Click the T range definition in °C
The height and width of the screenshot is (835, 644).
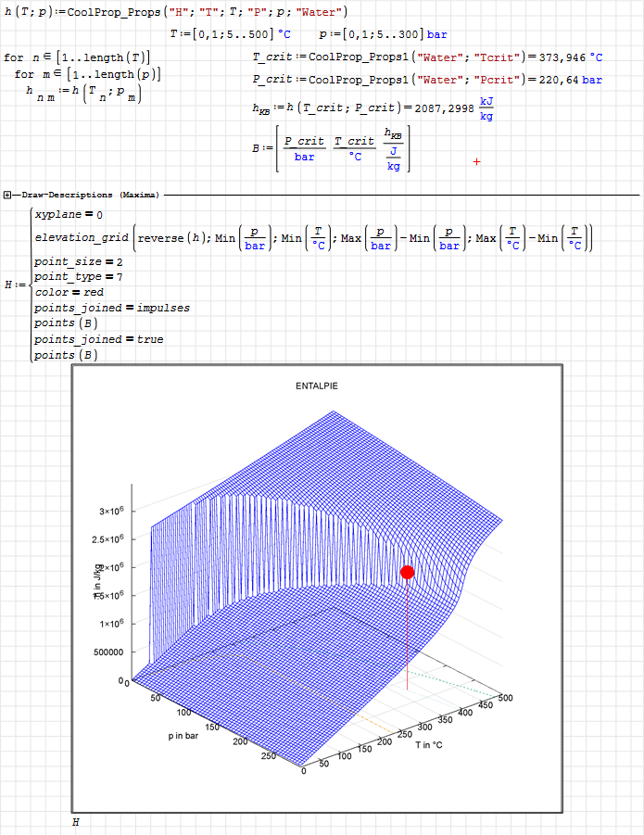click(x=231, y=34)
